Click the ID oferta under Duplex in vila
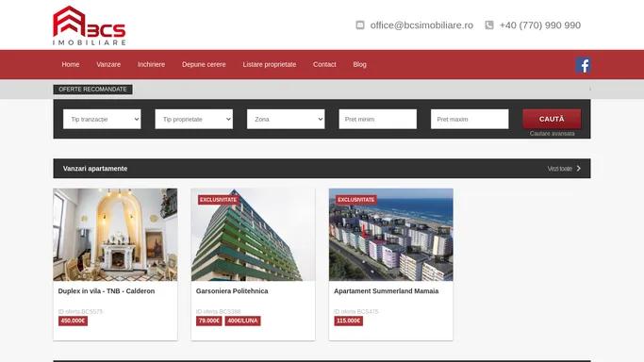The height and width of the screenshot is (362, 644). [x=80, y=311]
